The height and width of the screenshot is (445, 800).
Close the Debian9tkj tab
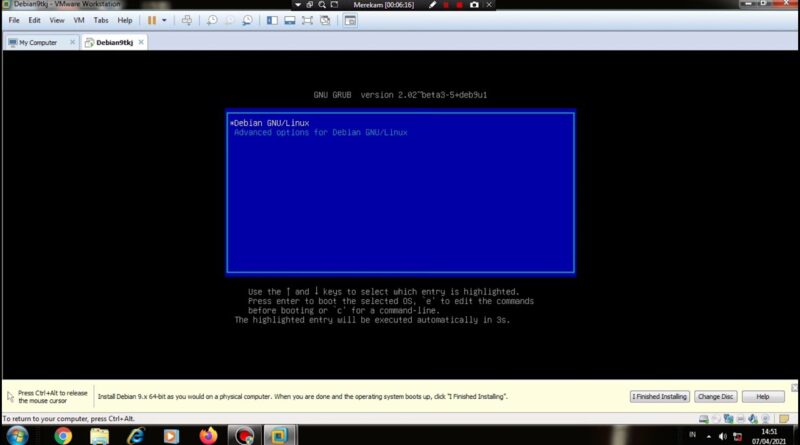(141, 42)
